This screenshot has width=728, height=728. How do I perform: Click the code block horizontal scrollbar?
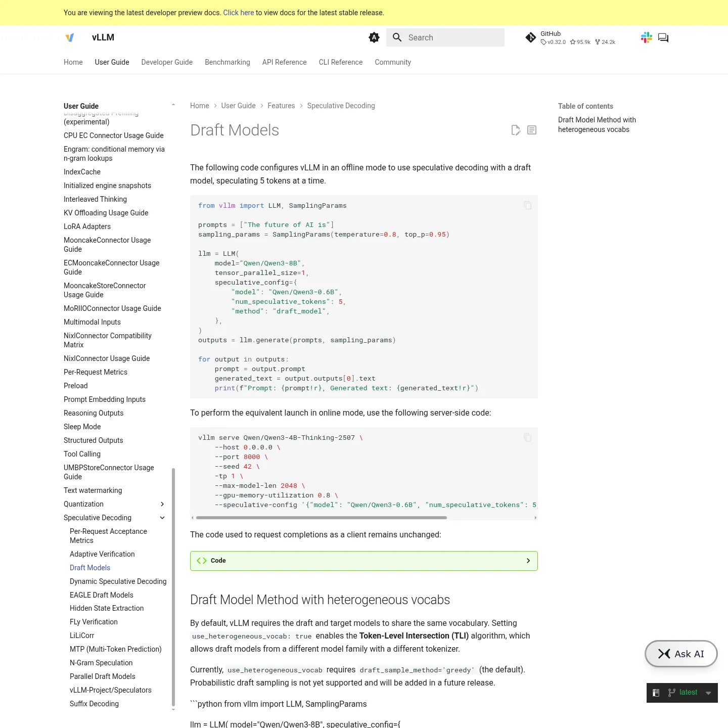(322, 518)
